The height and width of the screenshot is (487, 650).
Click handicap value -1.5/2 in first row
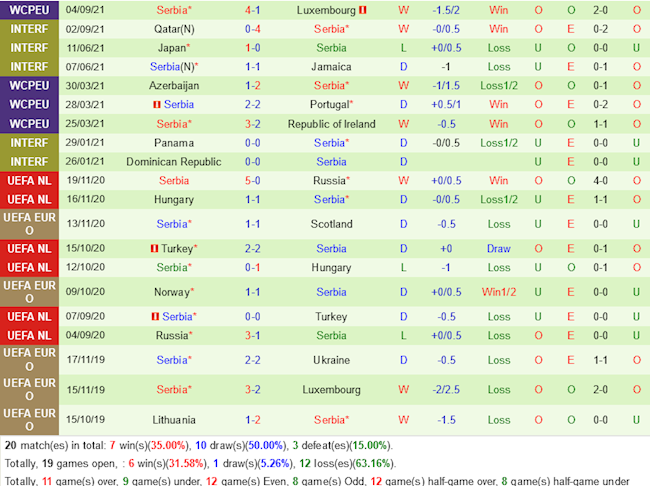[x=446, y=10]
